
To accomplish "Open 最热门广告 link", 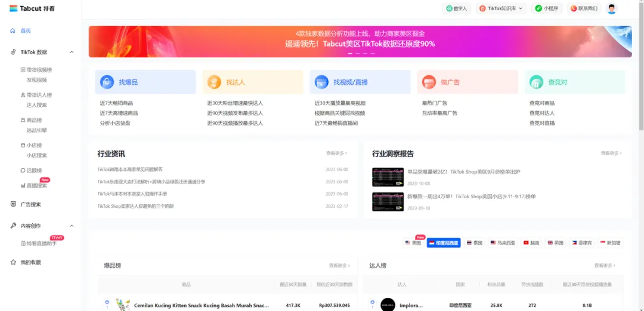I will 435,103.
